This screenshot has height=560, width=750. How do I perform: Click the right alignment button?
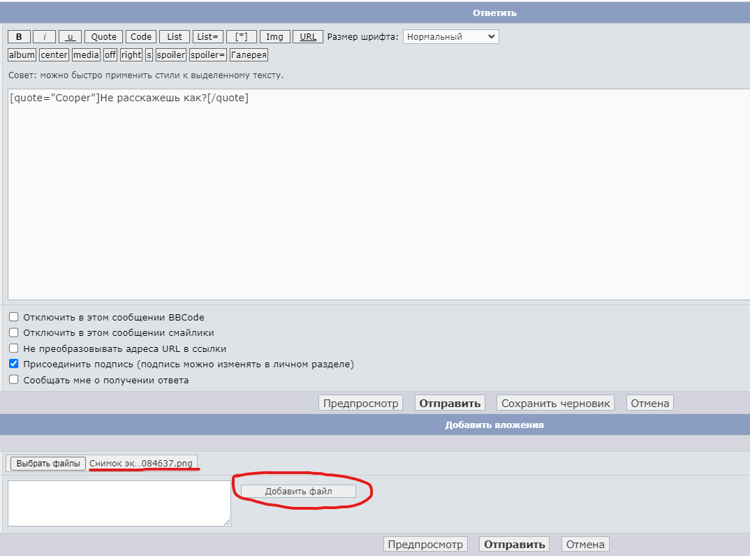(131, 55)
